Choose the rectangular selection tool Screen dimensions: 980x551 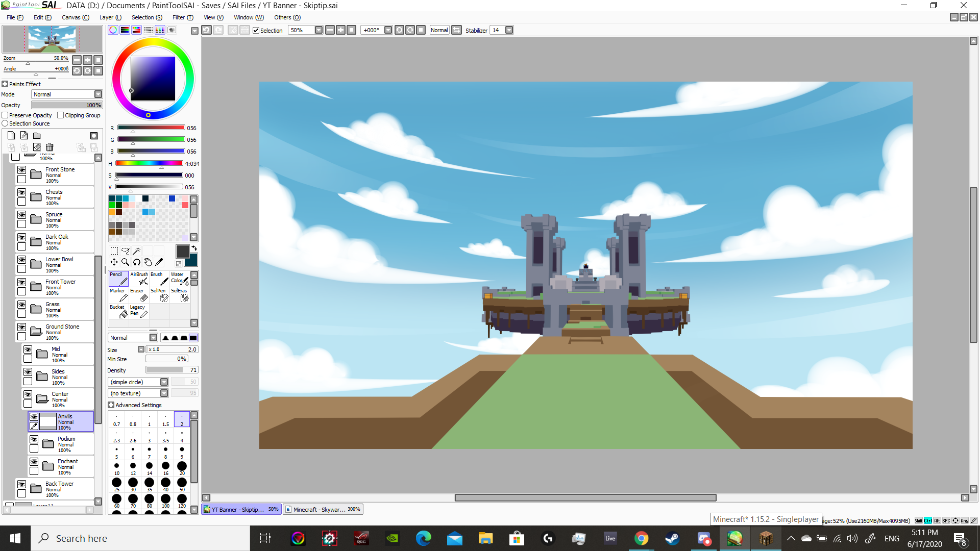(x=114, y=251)
